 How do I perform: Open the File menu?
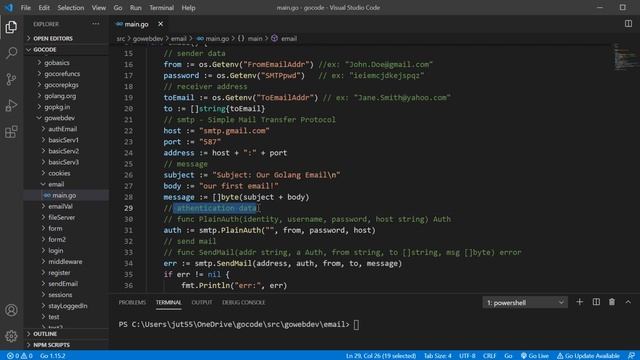click(x=26, y=8)
